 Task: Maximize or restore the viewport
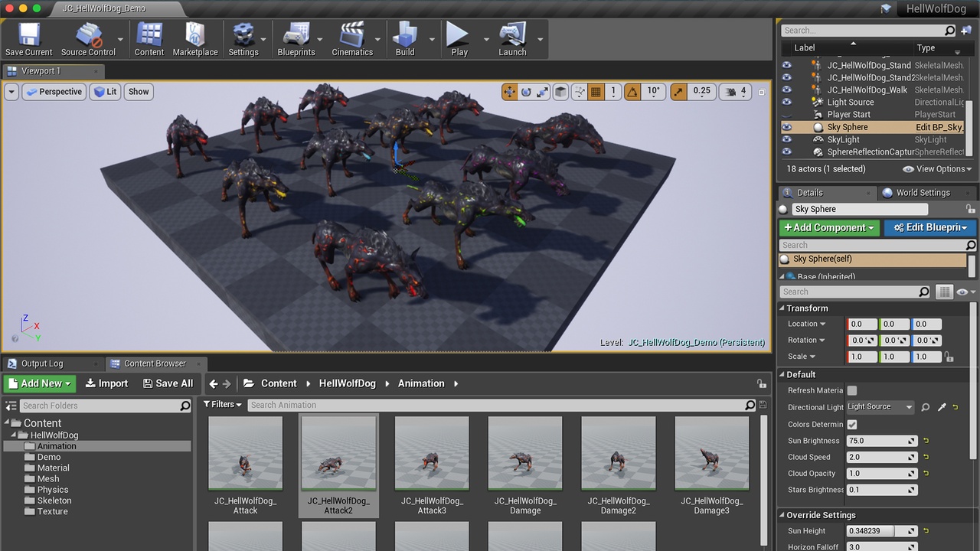pyautogui.click(x=761, y=92)
